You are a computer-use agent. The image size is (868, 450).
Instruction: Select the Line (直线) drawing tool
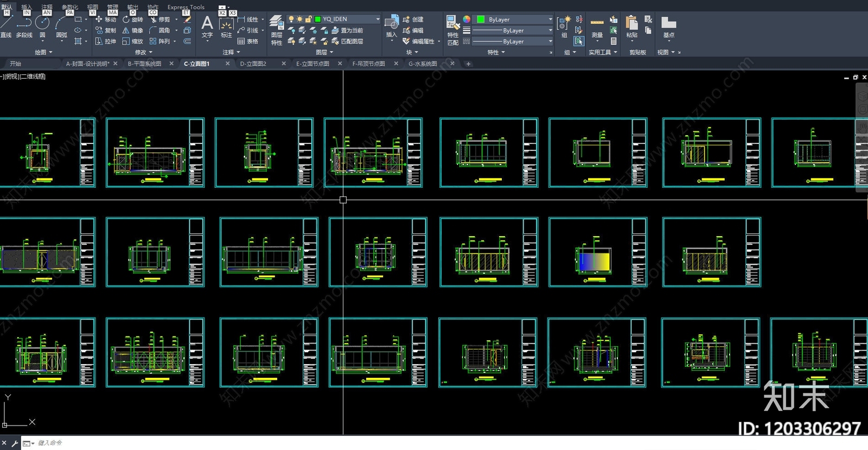tap(6, 26)
